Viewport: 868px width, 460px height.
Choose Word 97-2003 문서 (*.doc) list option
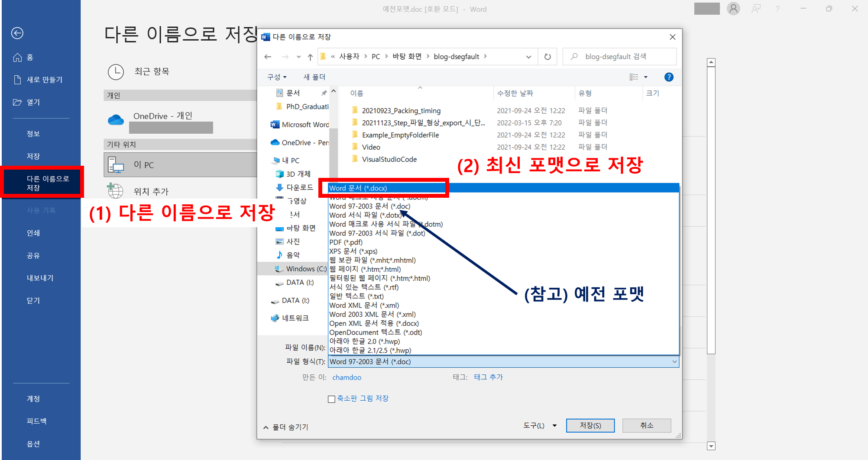503,206
